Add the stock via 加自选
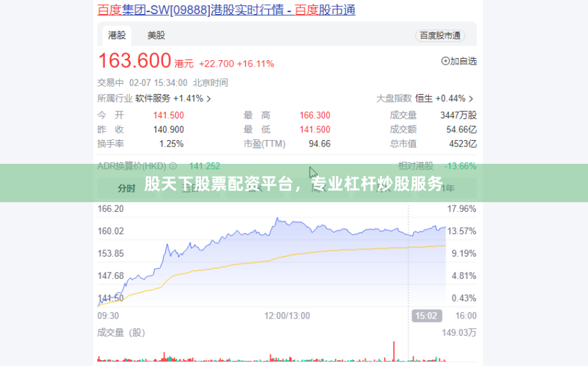Image resolution: width=588 pixels, height=366 pixels. click(x=459, y=61)
